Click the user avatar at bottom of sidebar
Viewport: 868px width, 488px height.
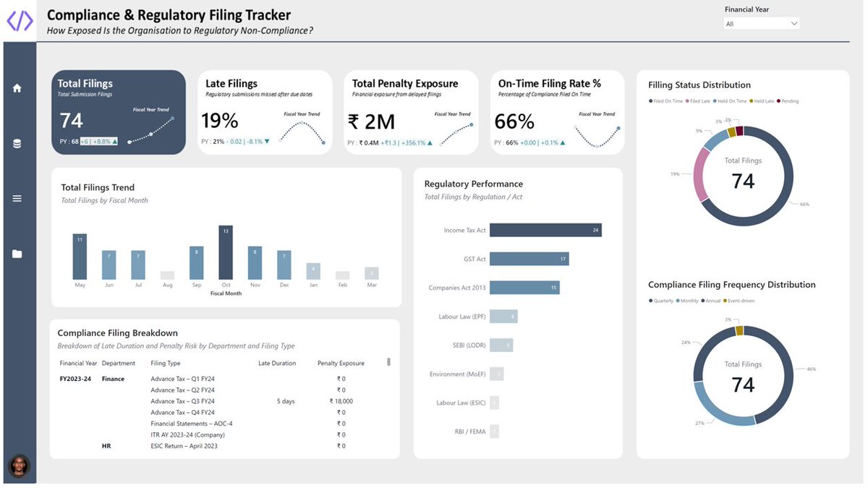click(19, 466)
